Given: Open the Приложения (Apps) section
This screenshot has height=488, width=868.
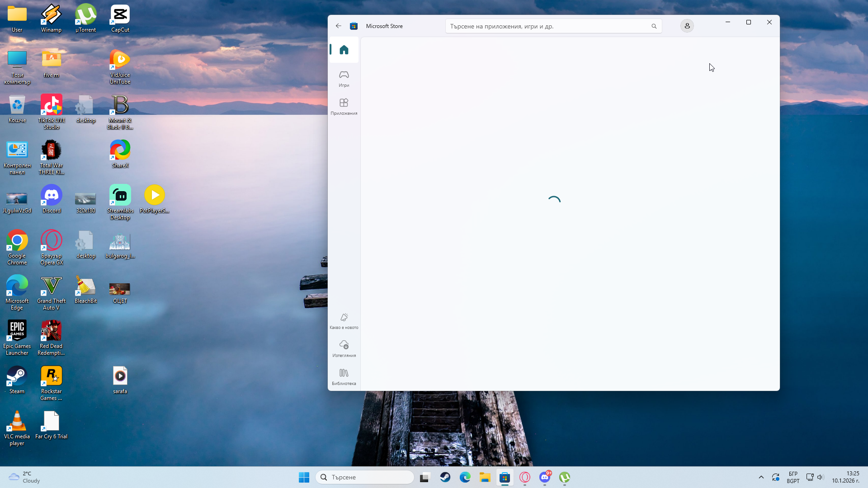Looking at the screenshot, I should click(x=344, y=107).
